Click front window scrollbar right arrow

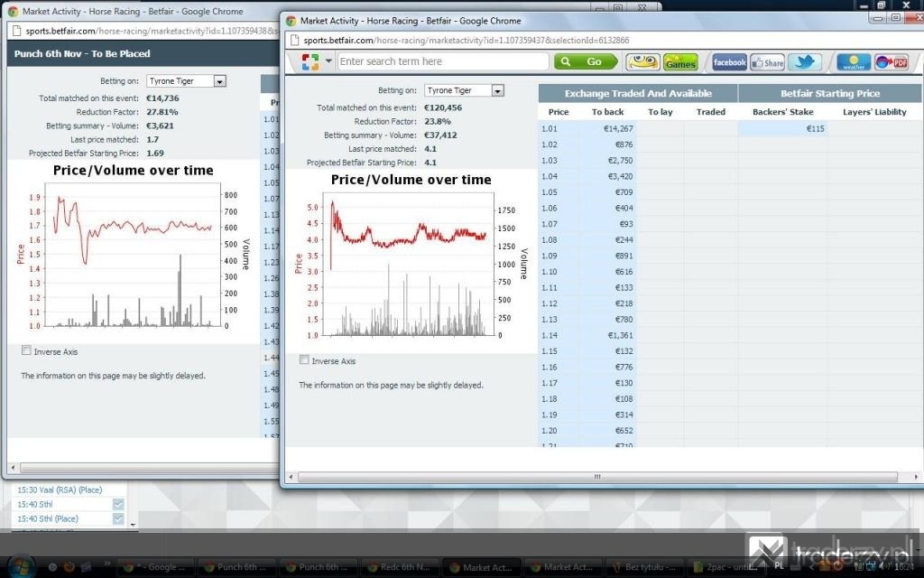(916, 477)
